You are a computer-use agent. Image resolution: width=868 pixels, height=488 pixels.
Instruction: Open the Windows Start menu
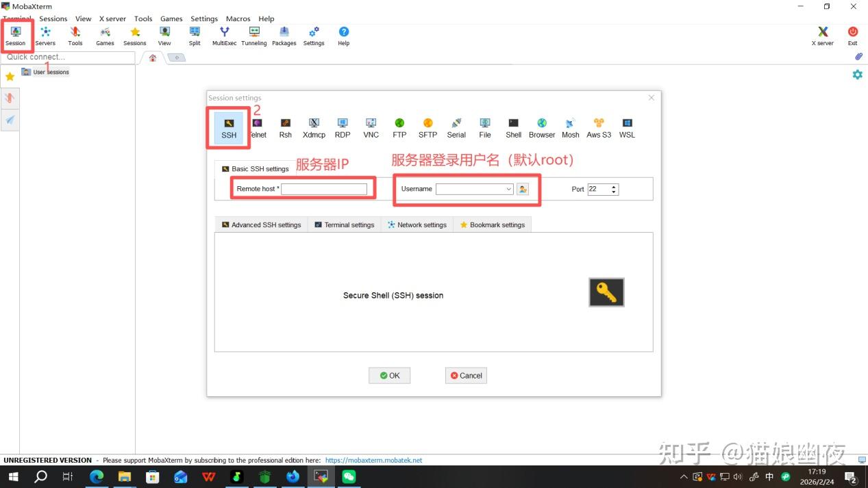pos(13,476)
